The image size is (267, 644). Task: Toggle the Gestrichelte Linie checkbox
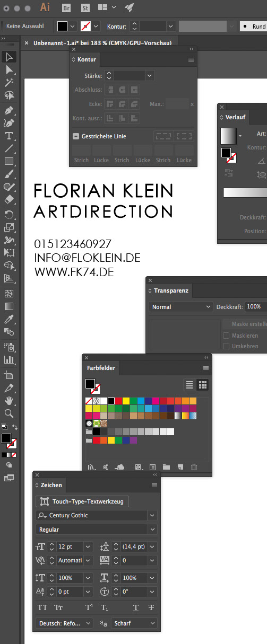click(x=76, y=136)
